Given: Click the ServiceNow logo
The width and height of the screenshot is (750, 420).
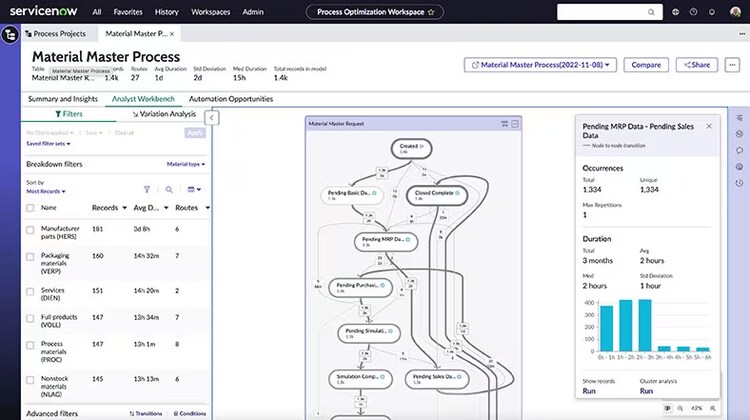Looking at the screenshot, I should pos(43,11).
